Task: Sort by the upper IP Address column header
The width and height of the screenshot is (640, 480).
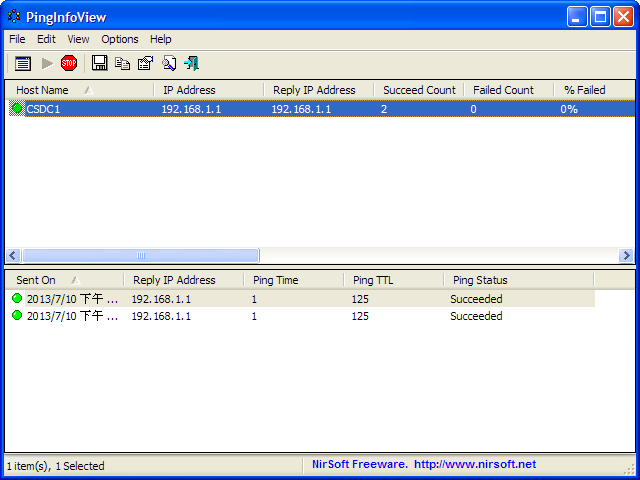Action: pyautogui.click(x=209, y=90)
